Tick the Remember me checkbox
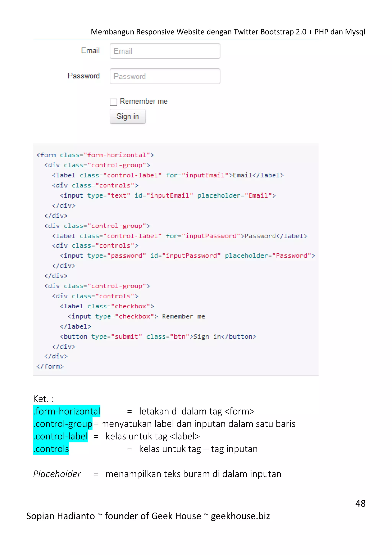Image resolution: width=392 pixels, height=555 pixels. [114, 102]
